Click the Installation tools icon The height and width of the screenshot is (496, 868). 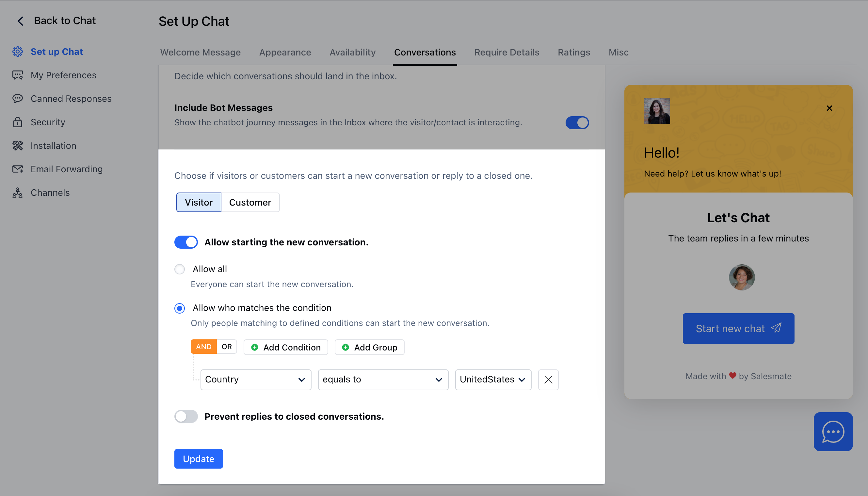tap(17, 146)
